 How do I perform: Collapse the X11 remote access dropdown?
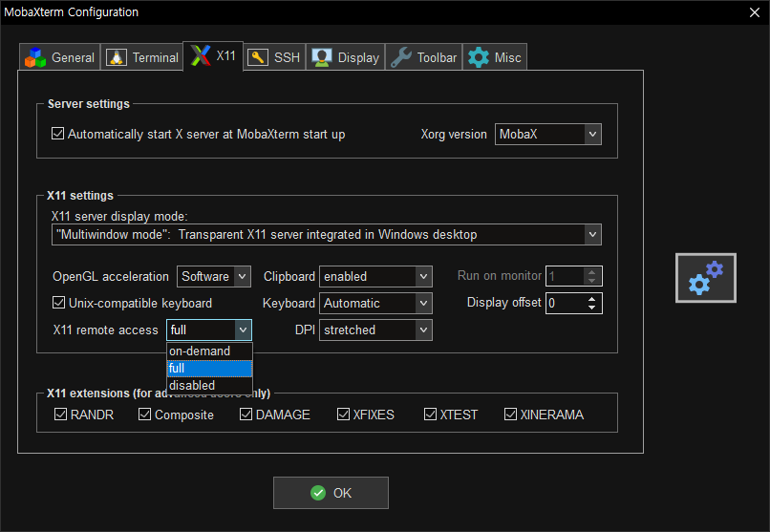(243, 330)
